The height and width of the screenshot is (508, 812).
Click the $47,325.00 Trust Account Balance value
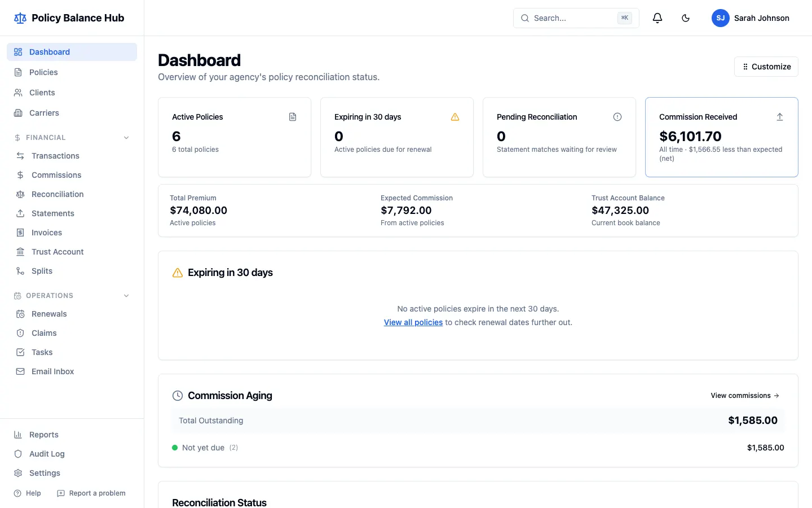pos(620,211)
